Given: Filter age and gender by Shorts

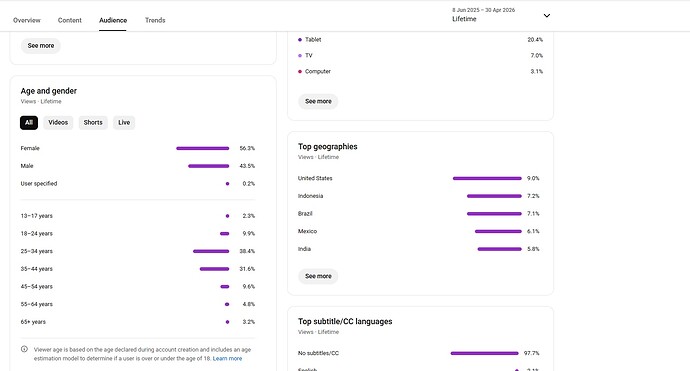Looking at the screenshot, I should pyautogui.click(x=93, y=122).
